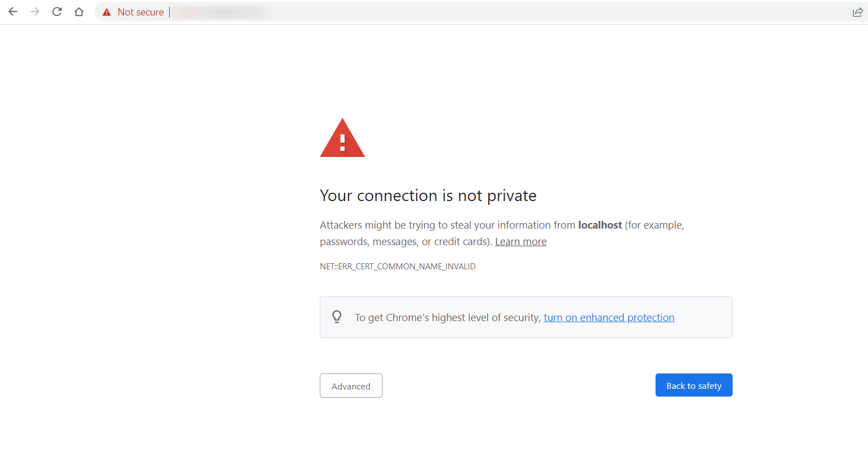Click "To get Chrome's highest level" tip text
This screenshot has height=450, width=868.
(x=448, y=318)
